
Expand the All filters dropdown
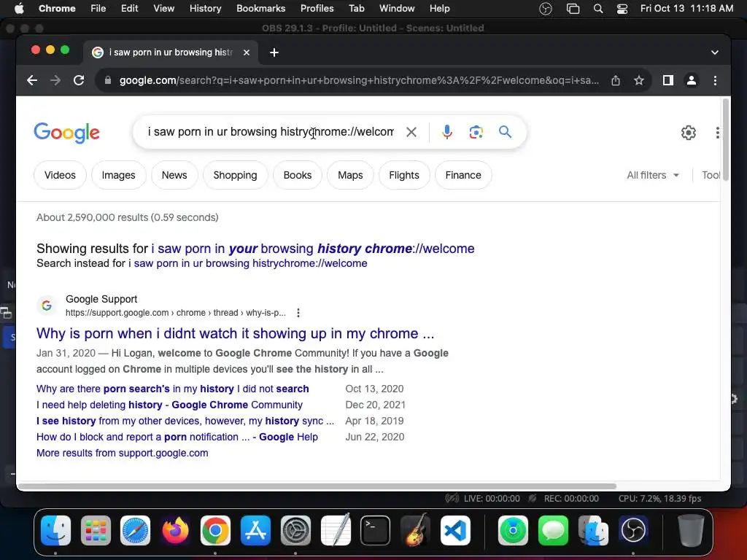pos(653,175)
